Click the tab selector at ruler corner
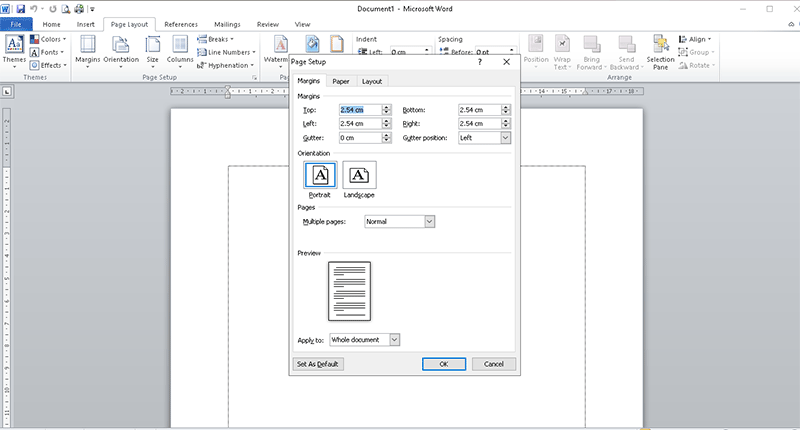 (7, 91)
